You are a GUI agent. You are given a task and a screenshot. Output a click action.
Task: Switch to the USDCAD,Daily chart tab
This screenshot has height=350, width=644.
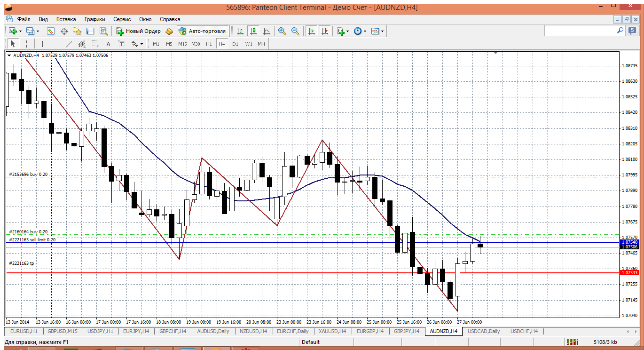(x=484, y=331)
